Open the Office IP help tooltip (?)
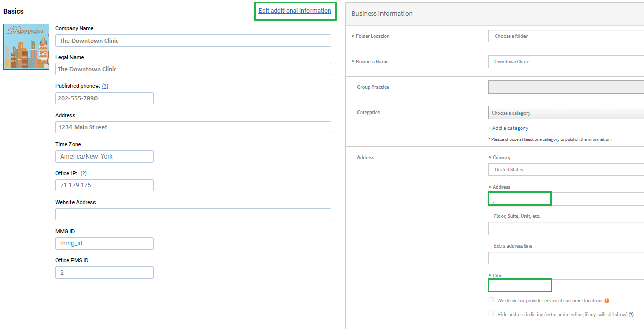The width and height of the screenshot is (644, 335). click(x=83, y=173)
